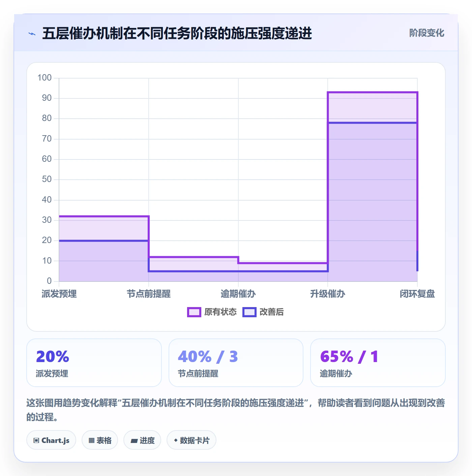Screen dimensions: 472x476
Task: Click the 派发预埋 x-axis label
Action: tap(59, 294)
